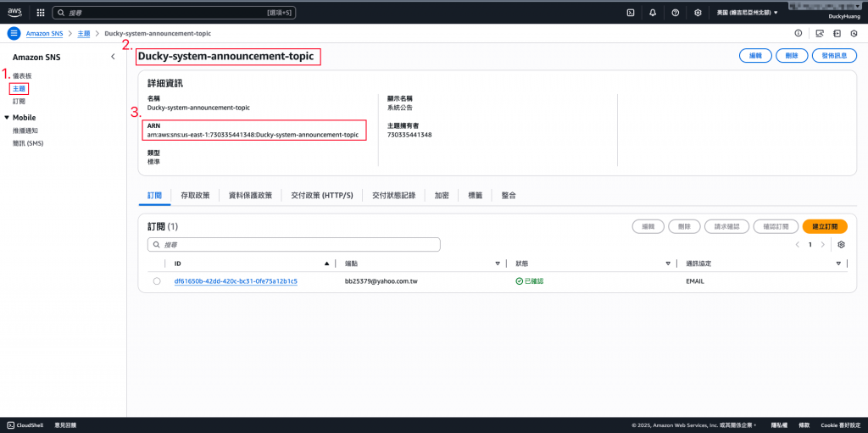
Task: Click the 主題 breadcrumb link
Action: tap(84, 33)
